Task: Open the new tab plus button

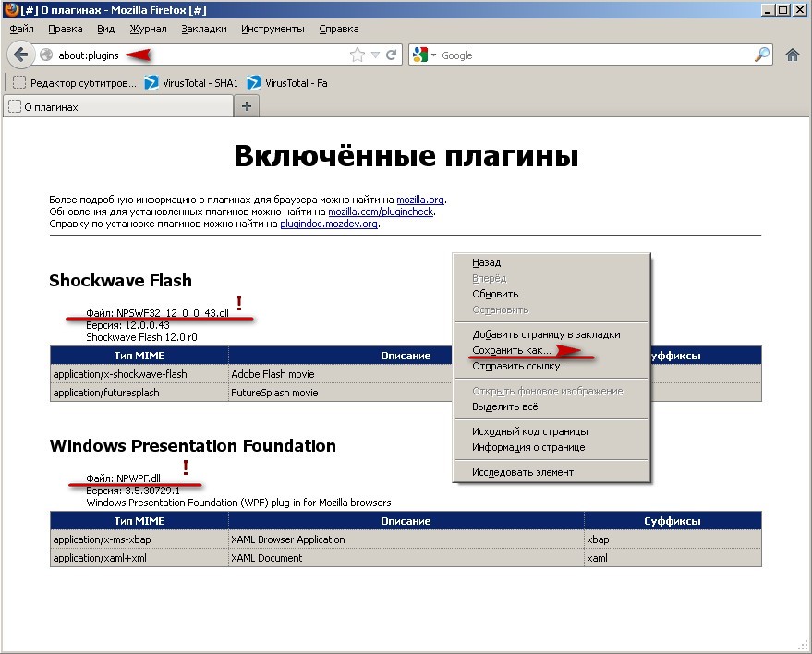Action: tap(247, 106)
